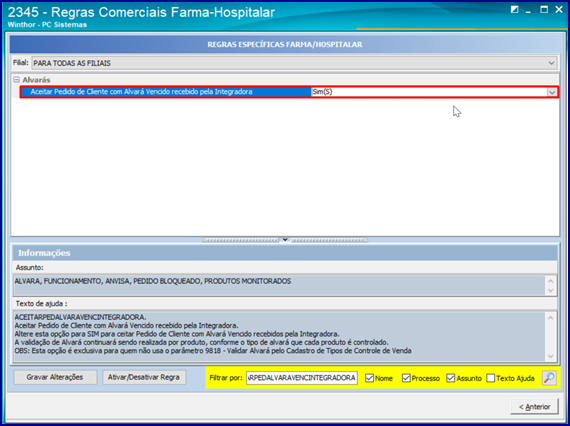
Task: Click the OBS parâmetro 9818 help text line
Action: 213,351
